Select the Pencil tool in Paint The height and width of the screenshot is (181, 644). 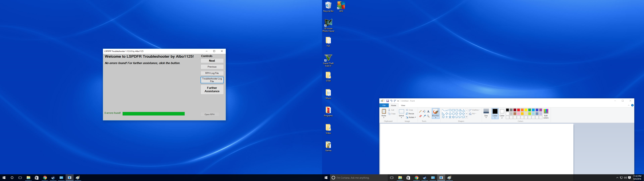click(x=420, y=111)
